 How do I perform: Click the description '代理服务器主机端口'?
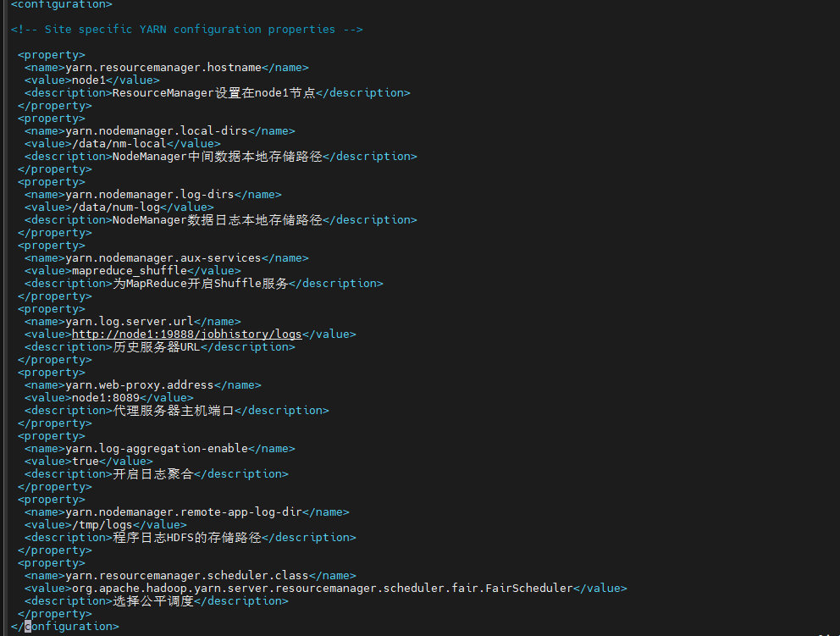pyautogui.click(x=174, y=411)
